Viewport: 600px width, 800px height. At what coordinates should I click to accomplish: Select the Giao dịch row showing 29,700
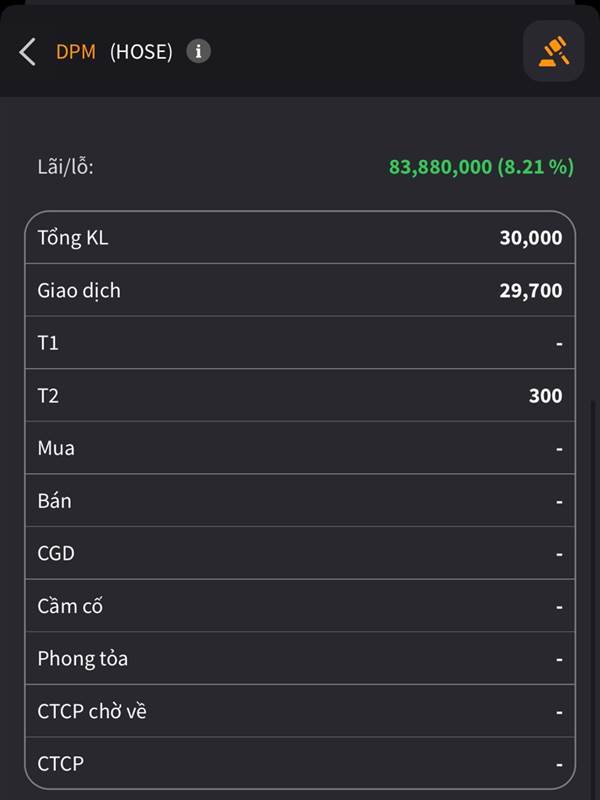click(300, 290)
